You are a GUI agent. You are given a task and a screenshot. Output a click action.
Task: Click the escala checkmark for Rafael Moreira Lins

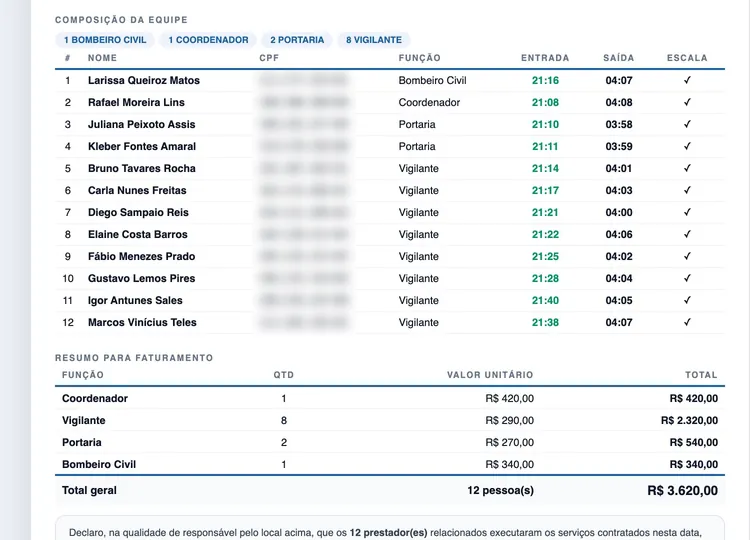click(x=687, y=102)
